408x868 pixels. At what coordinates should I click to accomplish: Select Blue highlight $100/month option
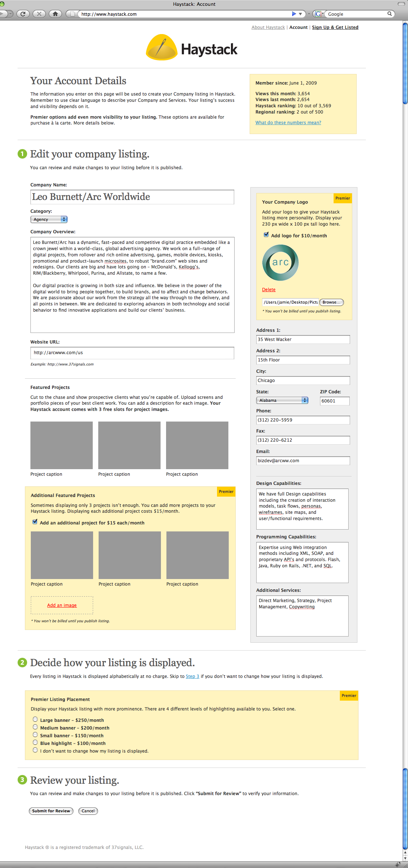coord(35,742)
